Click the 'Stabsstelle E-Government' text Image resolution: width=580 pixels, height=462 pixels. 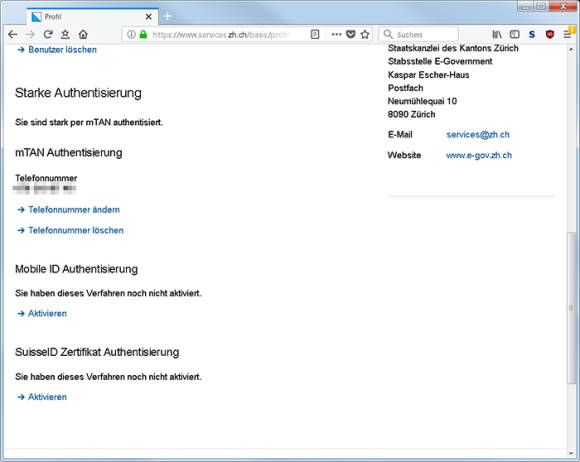point(440,61)
